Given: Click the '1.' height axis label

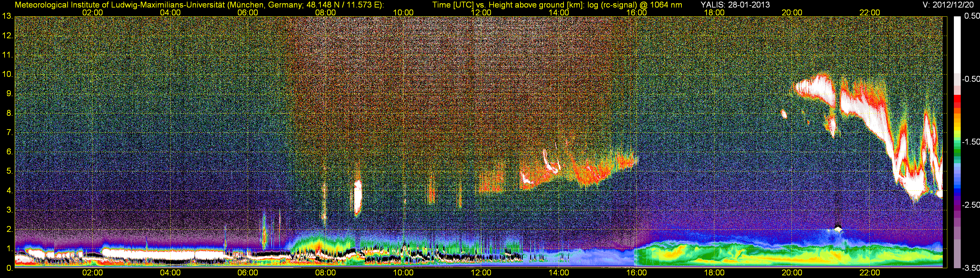Looking at the screenshot, I should [x=9, y=249].
